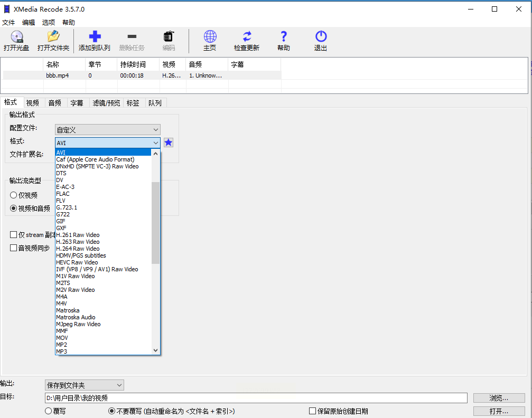Click the format list scrollbar down arrow
Image resolution: width=532 pixels, height=418 pixels.
pos(155,350)
